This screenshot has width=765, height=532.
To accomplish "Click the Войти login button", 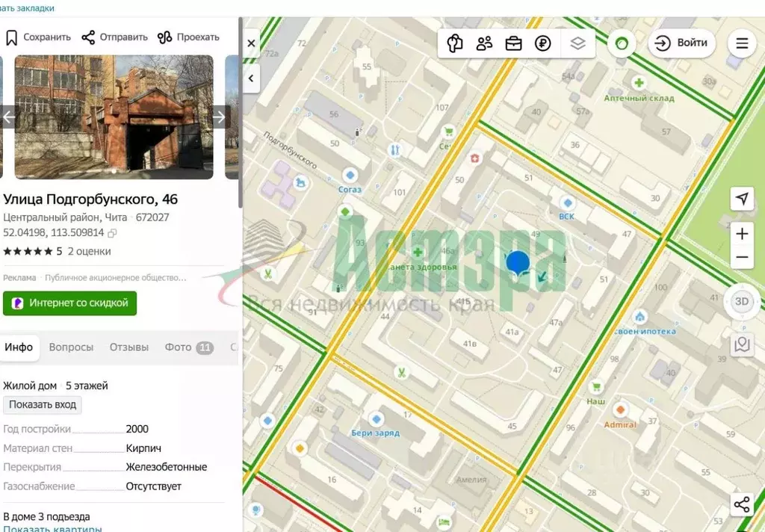I will coord(681,43).
